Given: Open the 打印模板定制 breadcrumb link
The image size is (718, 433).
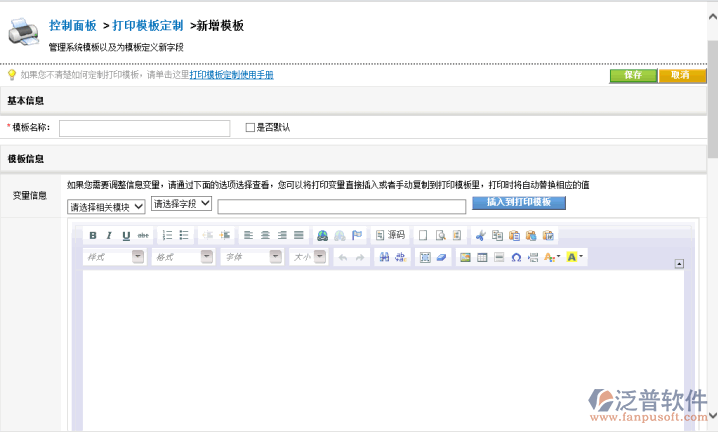Looking at the screenshot, I should (x=148, y=25).
